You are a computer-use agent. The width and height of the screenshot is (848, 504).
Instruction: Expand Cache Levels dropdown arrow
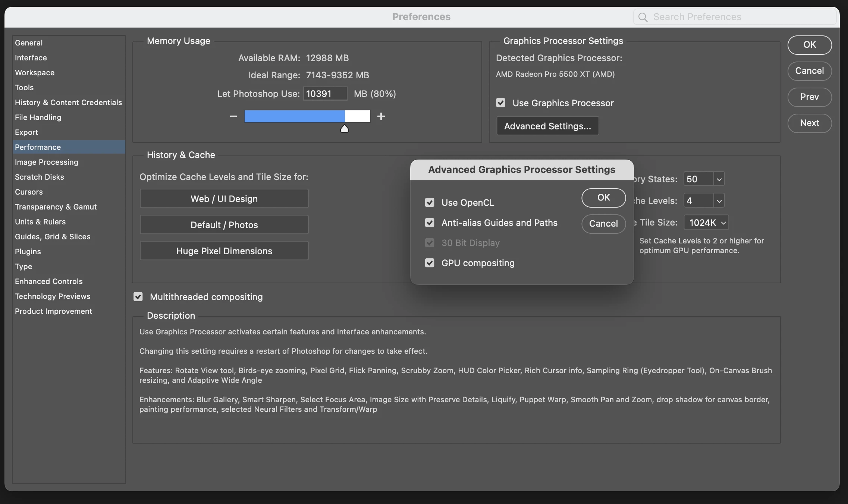719,201
